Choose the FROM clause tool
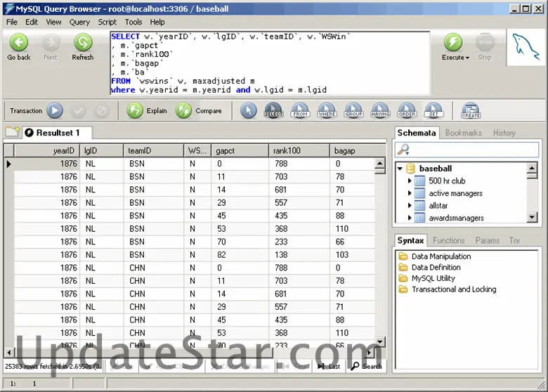 (300, 110)
